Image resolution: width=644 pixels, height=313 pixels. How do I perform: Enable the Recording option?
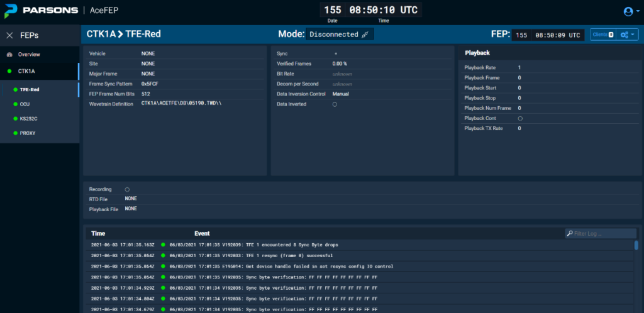[x=127, y=189]
